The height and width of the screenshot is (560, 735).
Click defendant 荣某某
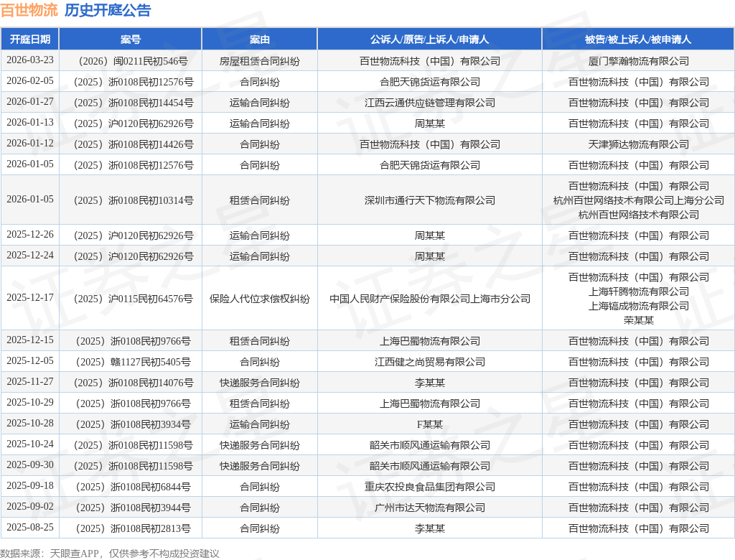coord(638,320)
